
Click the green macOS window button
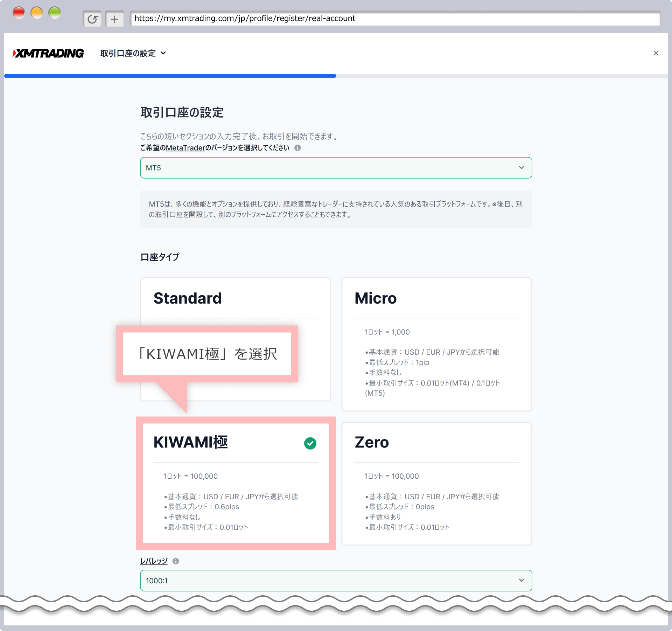[55, 13]
